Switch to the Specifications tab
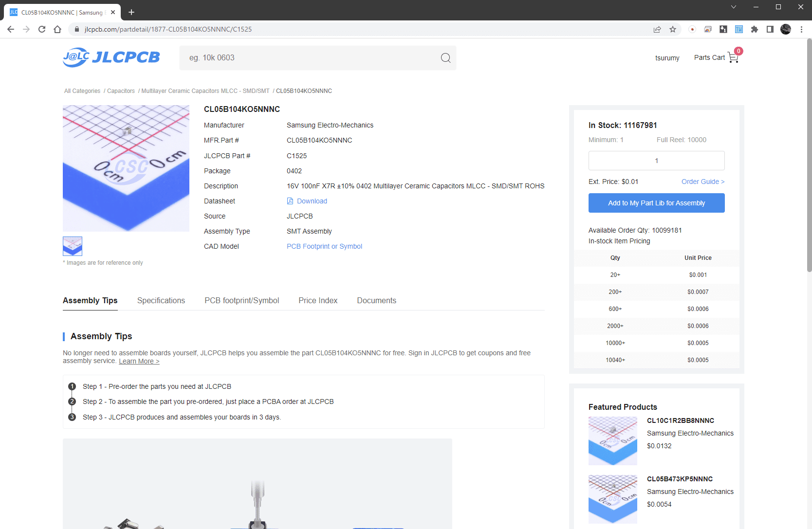This screenshot has width=812, height=529. click(161, 300)
